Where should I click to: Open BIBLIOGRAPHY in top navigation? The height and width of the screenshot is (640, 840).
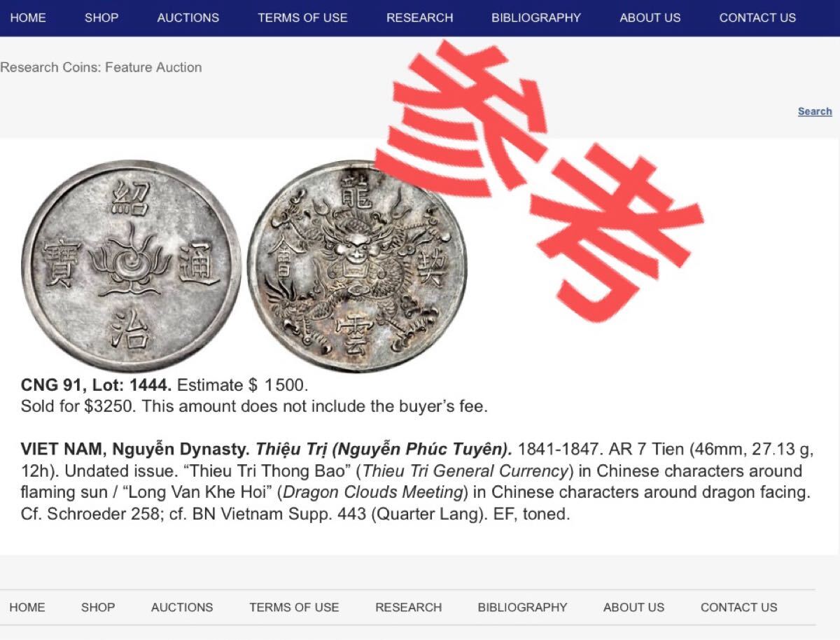pos(536,18)
